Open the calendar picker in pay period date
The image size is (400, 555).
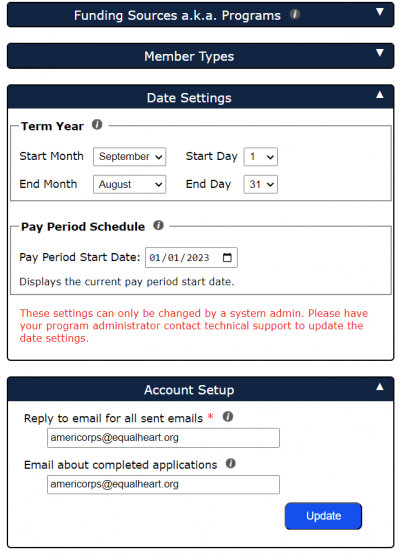click(227, 257)
